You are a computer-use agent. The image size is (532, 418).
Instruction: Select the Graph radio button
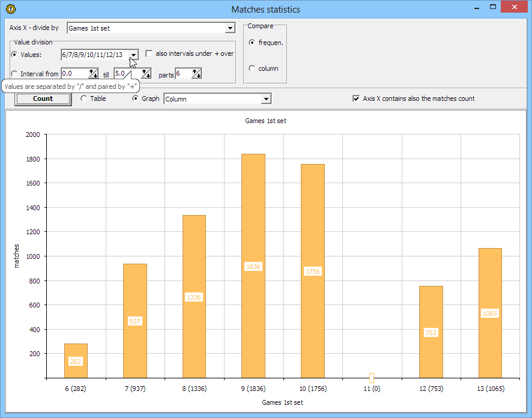135,98
